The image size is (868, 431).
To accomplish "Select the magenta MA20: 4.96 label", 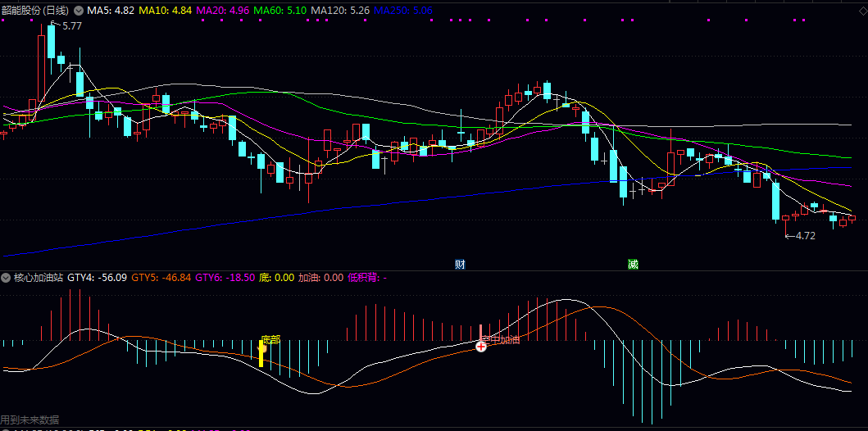I will click(223, 11).
